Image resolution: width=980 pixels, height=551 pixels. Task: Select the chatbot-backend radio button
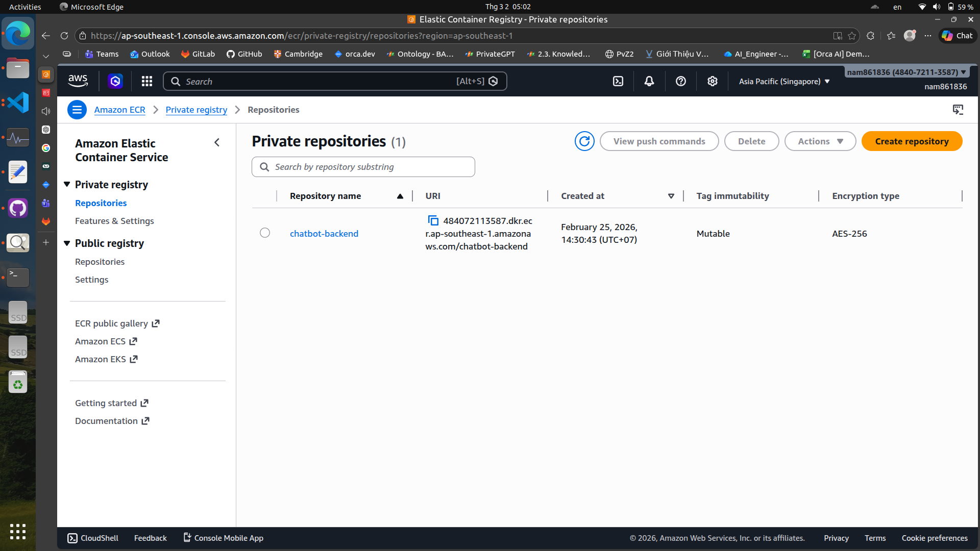coord(265,233)
